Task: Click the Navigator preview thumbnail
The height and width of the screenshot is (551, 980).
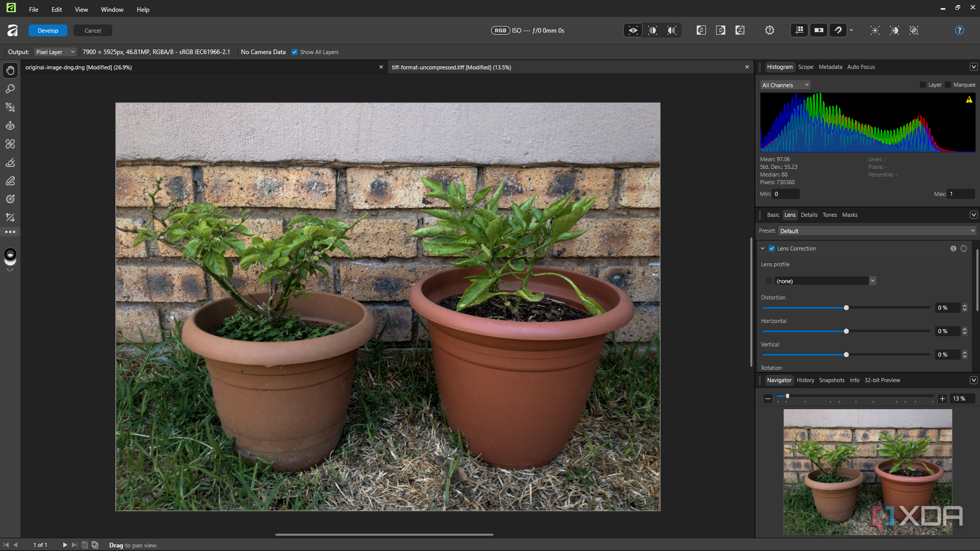Action: coord(868,472)
